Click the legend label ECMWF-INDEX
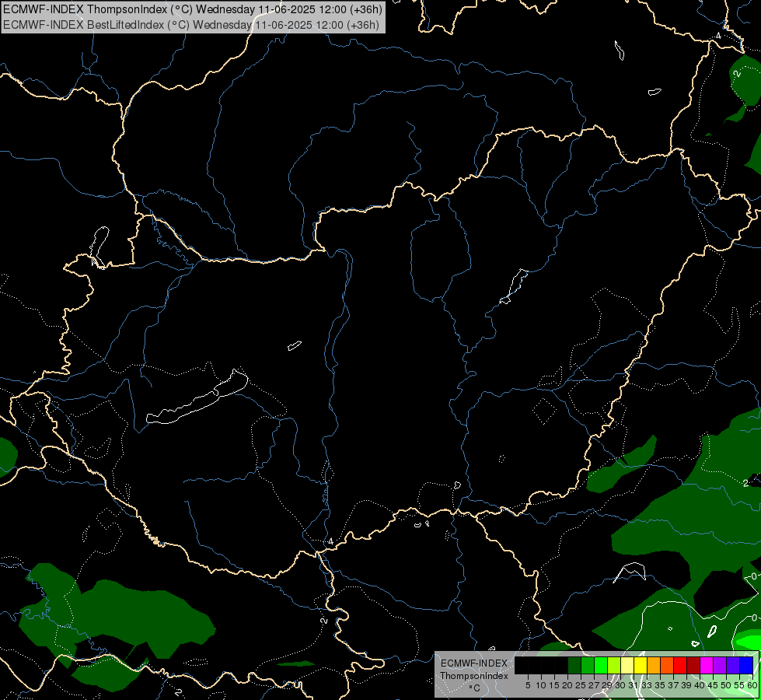The height and width of the screenshot is (700, 761). 473,663
